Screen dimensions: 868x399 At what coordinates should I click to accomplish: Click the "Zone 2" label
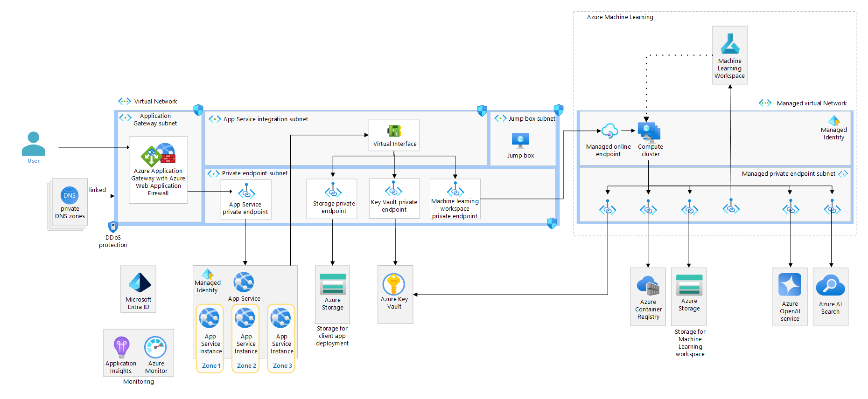tap(246, 366)
